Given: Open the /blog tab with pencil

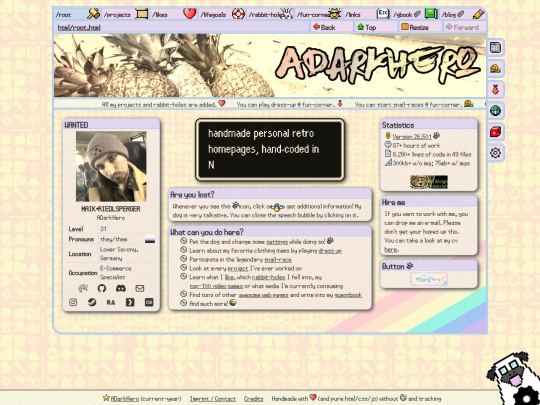Looking at the screenshot, I should coord(463,14).
